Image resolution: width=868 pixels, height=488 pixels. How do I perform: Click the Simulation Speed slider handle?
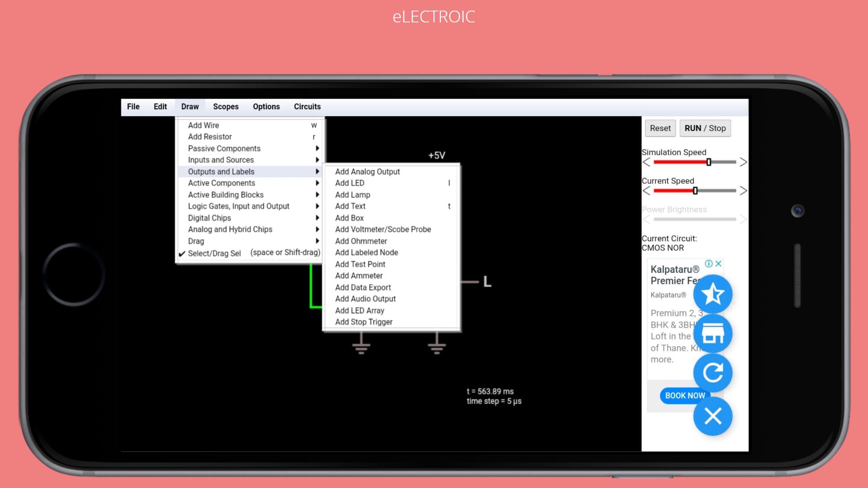point(708,162)
